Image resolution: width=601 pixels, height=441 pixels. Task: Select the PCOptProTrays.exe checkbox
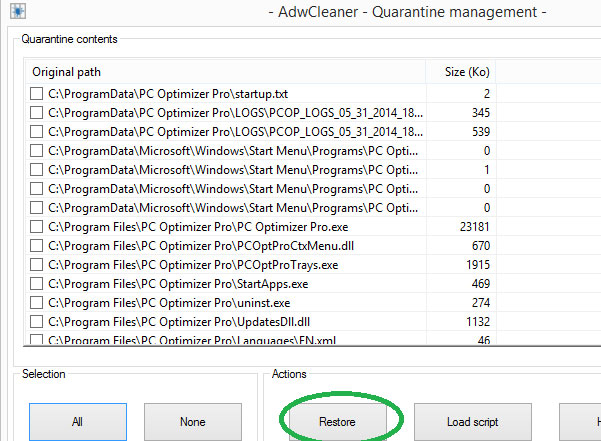point(37,264)
